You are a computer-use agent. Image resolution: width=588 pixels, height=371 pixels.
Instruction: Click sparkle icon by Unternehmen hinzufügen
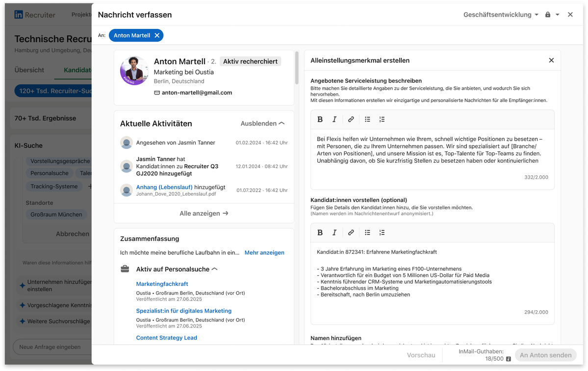coord(23,286)
